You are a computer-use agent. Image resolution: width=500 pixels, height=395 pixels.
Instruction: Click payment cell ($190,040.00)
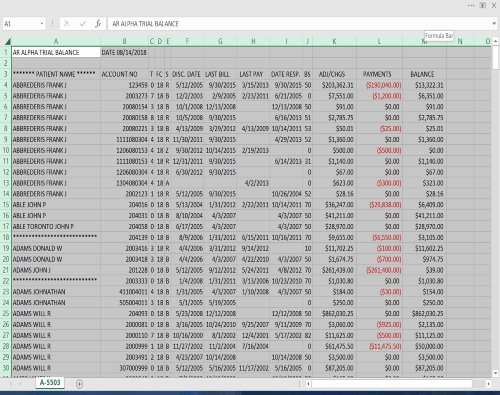[379, 85]
